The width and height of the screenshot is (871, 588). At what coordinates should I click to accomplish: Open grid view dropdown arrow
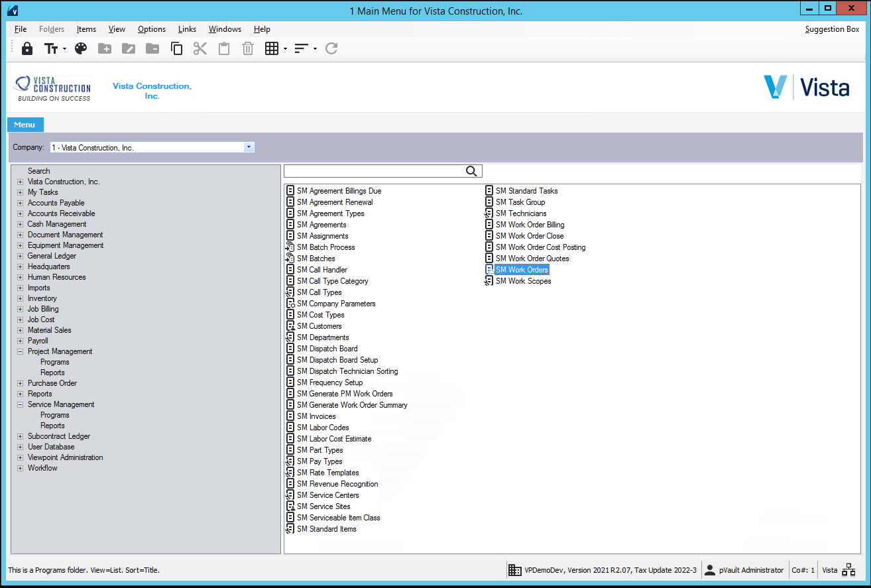(x=285, y=49)
